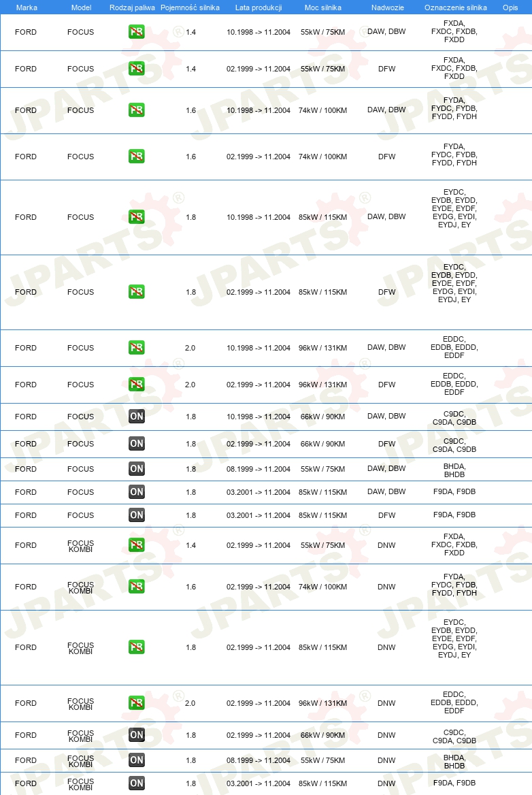Select FOCUS KOMBI model cell in 1.4 row

tap(80, 546)
